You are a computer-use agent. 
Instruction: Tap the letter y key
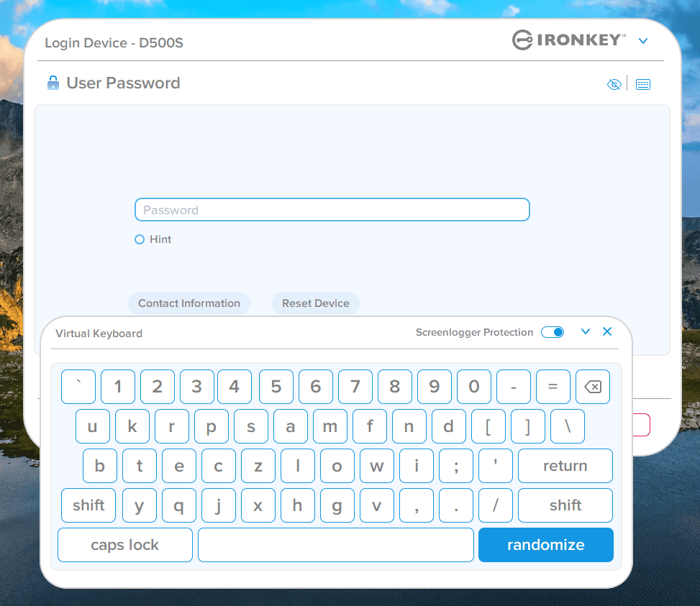pos(140,505)
